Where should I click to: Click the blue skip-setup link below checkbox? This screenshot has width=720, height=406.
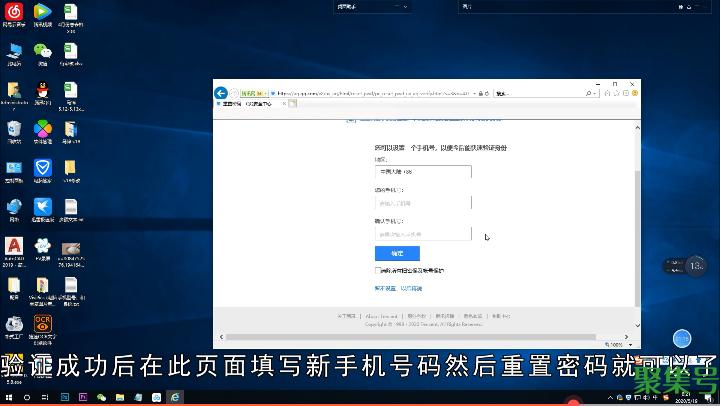[x=398, y=288]
